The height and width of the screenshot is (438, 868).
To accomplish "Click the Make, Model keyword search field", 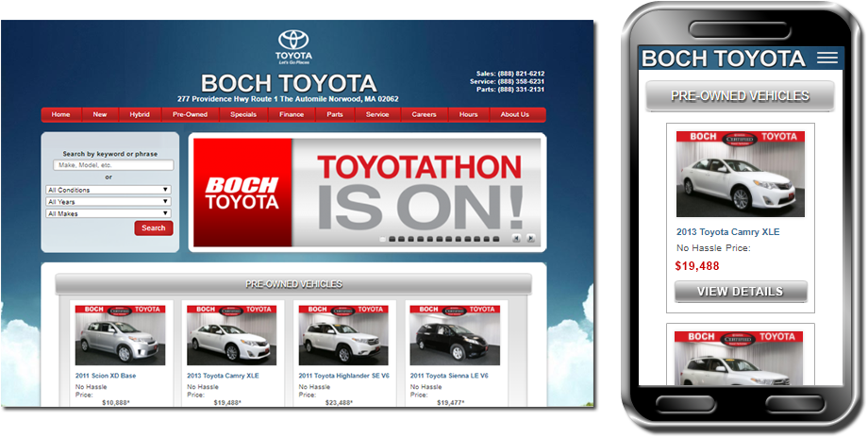I will click(x=113, y=165).
